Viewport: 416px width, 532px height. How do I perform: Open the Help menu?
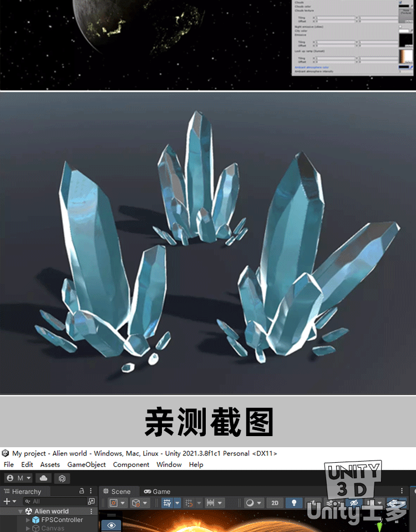pos(196,464)
